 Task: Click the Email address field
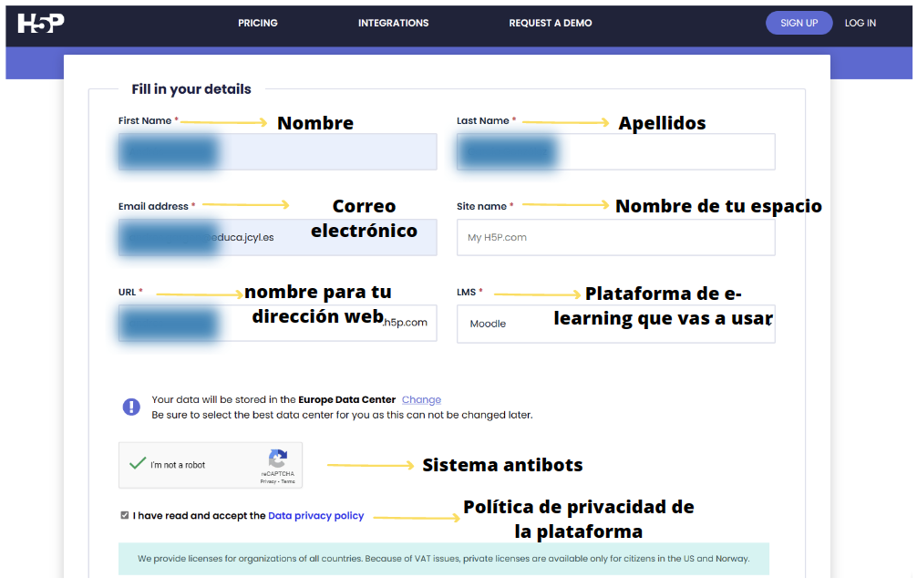pos(277,237)
